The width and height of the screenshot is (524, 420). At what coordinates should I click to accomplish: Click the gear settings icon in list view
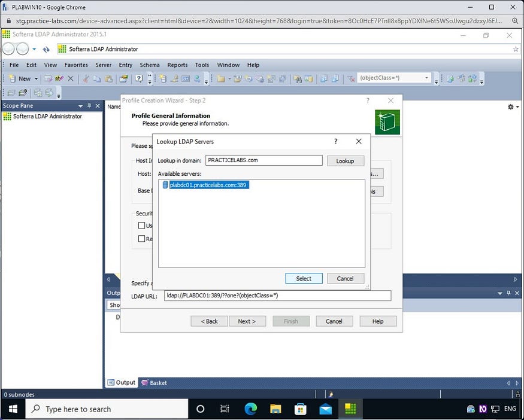coord(511,107)
